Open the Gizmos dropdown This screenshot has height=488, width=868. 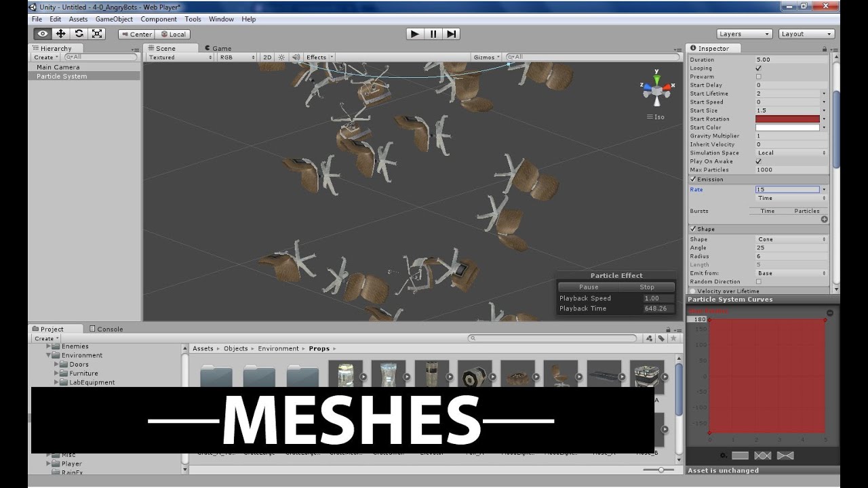(487, 57)
